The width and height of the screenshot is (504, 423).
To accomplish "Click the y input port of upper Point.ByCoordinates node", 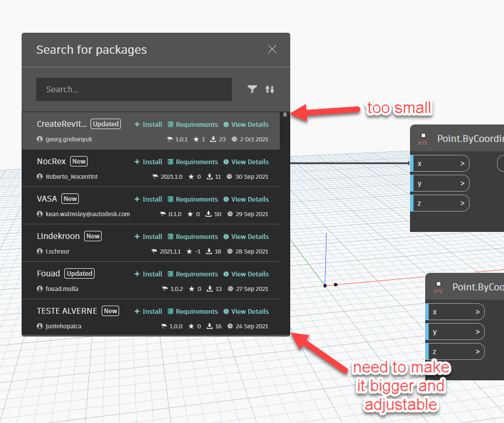I will coord(439,183).
